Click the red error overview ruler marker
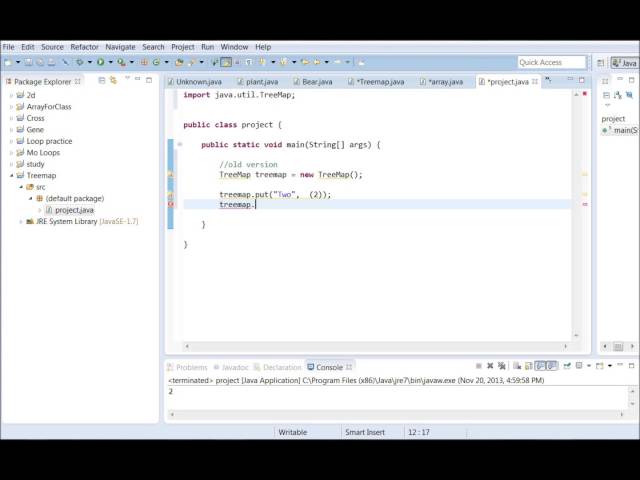Image resolution: width=640 pixels, height=480 pixels. click(584, 204)
